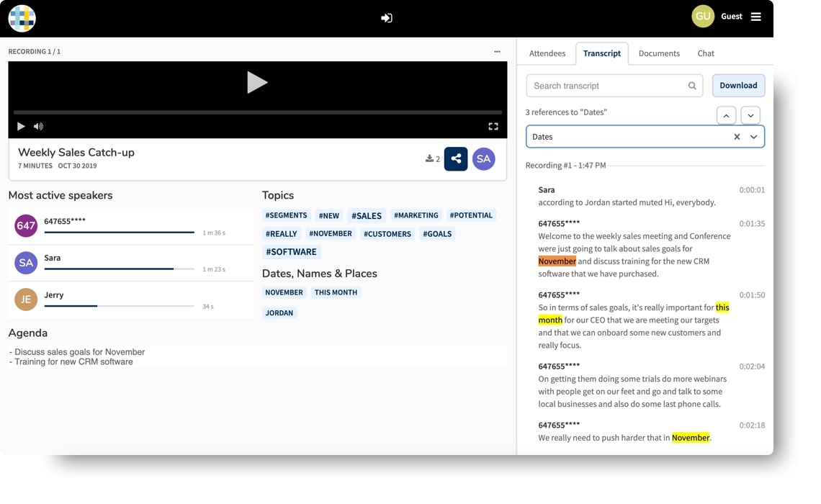The image size is (821, 504).
Task: Open the Documents tab
Action: click(659, 53)
